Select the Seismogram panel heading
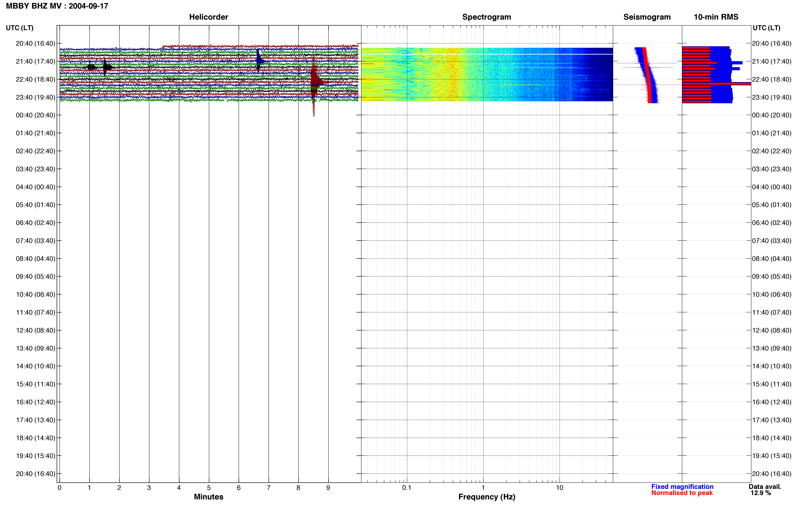This screenshot has height=508, width=812. [647, 17]
